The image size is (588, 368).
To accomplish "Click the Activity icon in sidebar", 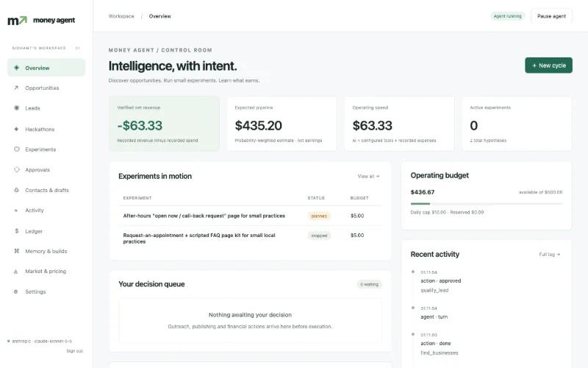I will [x=15, y=210].
